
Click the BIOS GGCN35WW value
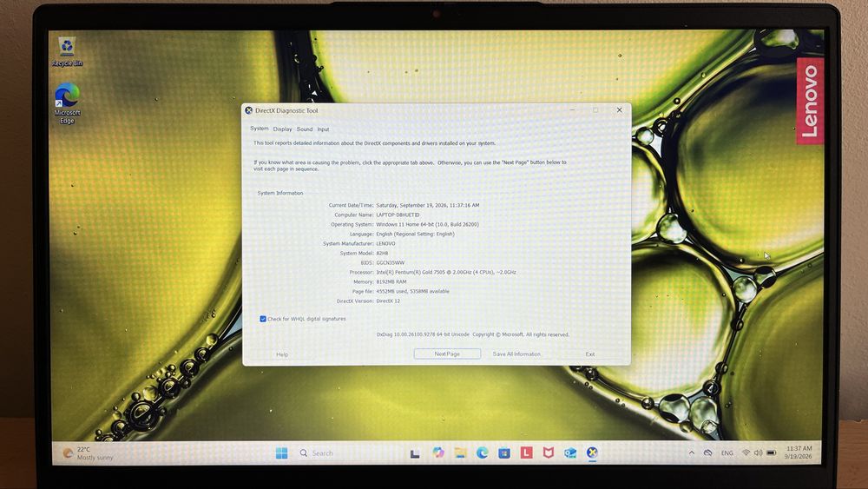click(x=391, y=263)
